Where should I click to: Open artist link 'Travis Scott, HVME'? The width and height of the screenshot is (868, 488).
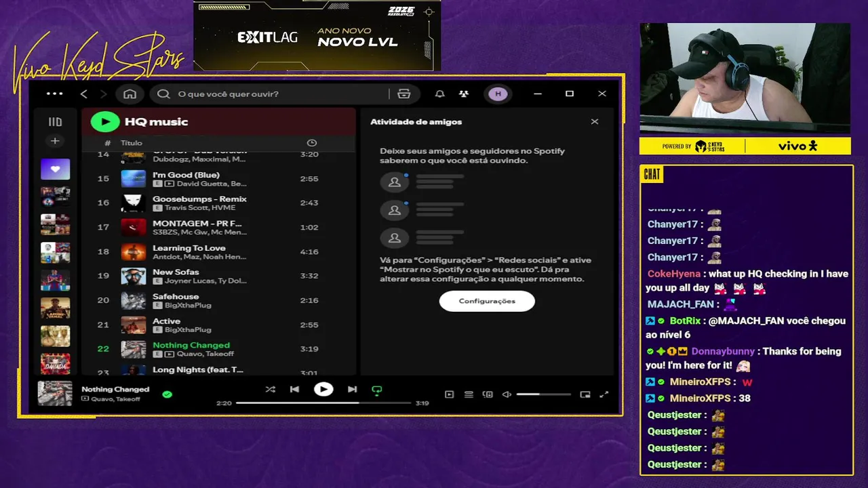pyautogui.click(x=200, y=208)
